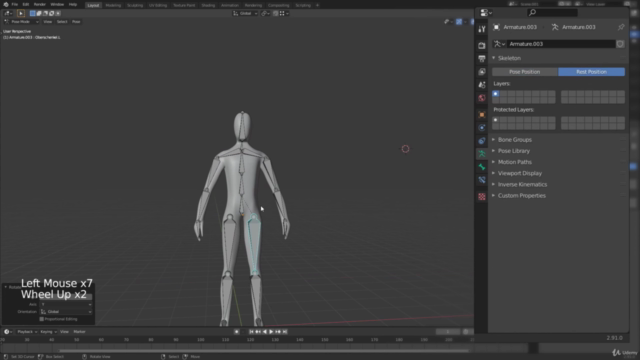The width and height of the screenshot is (640, 360).
Task: Open the Pose menu in viewport header
Action: tap(76, 22)
